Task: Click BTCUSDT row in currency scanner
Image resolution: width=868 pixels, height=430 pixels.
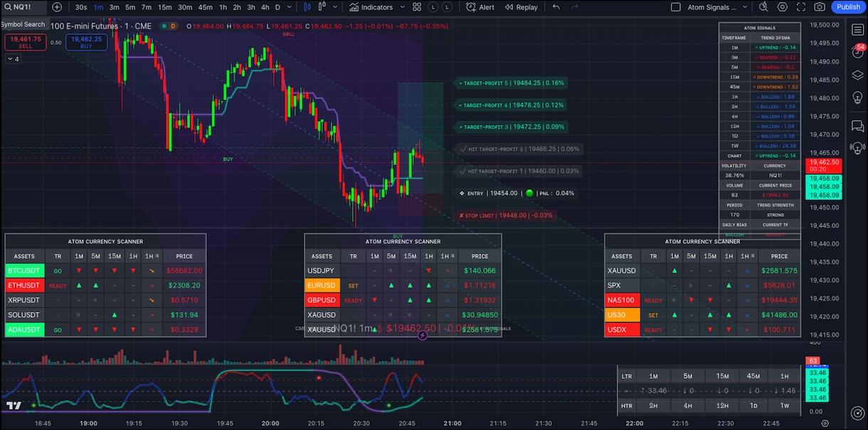Action: 105,271
